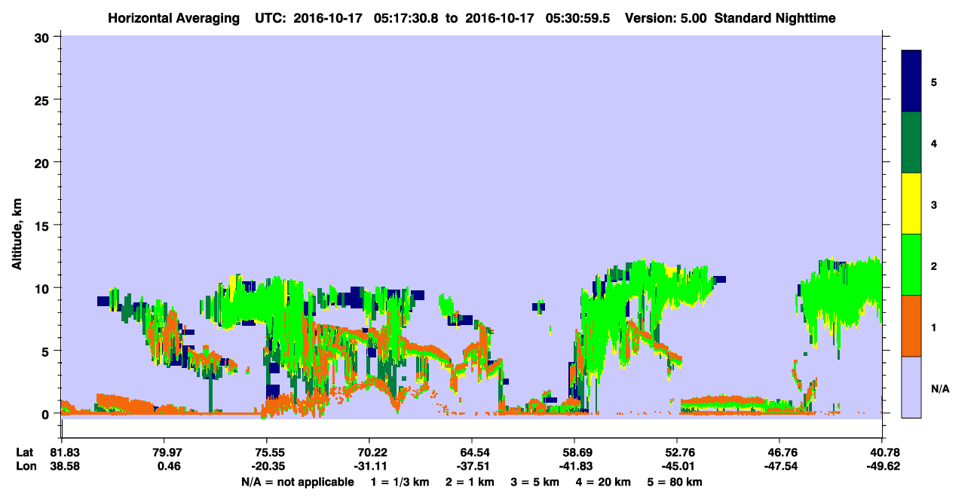Click the latitude value 64.54
Image resolution: width=980 pixels, height=503 pixels.
(x=471, y=452)
